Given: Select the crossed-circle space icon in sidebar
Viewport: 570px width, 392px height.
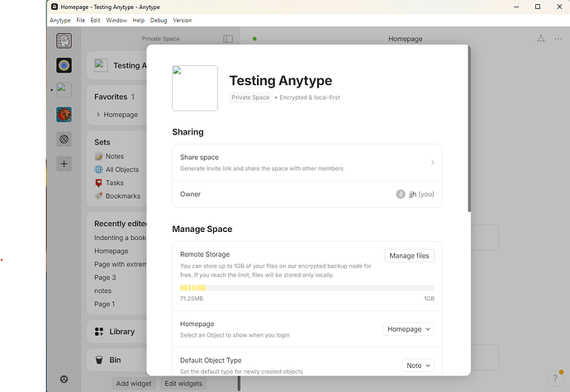Looking at the screenshot, I should pyautogui.click(x=64, y=139).
